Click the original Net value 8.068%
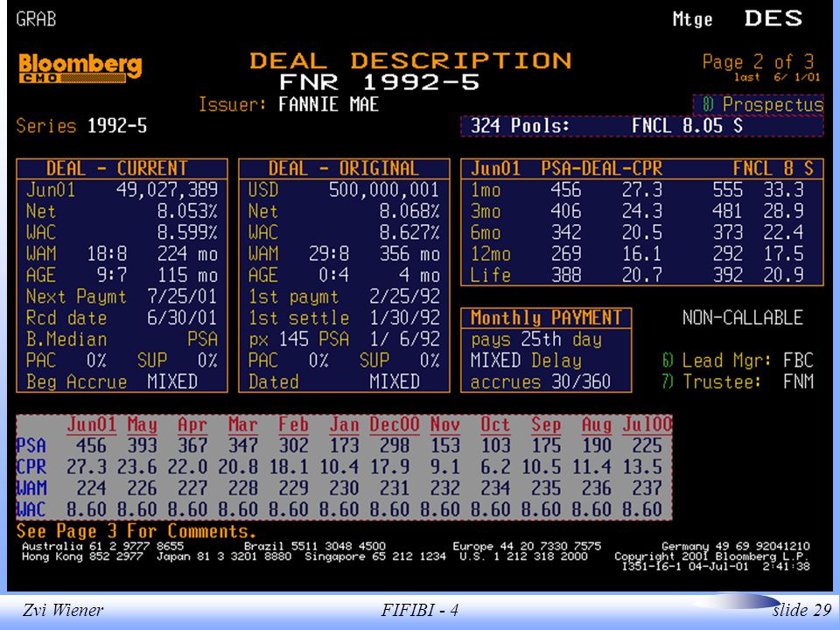This screenshot has width=840, height=630. [409, 212]
